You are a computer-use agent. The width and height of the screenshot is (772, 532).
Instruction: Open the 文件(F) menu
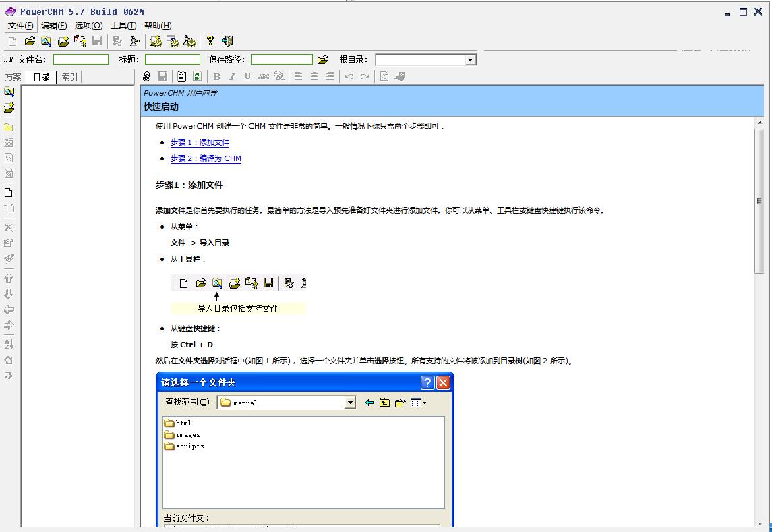point(21,26)
